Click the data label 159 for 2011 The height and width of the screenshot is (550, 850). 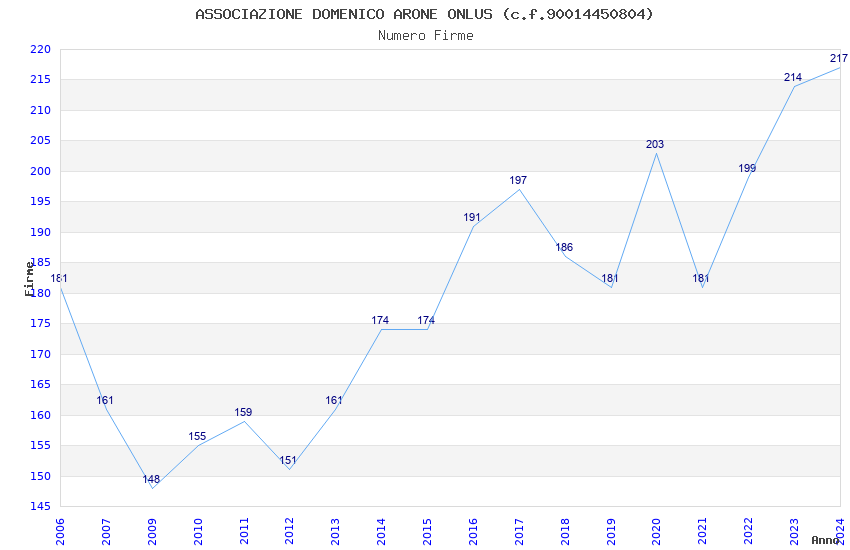[x=243, y=412]
